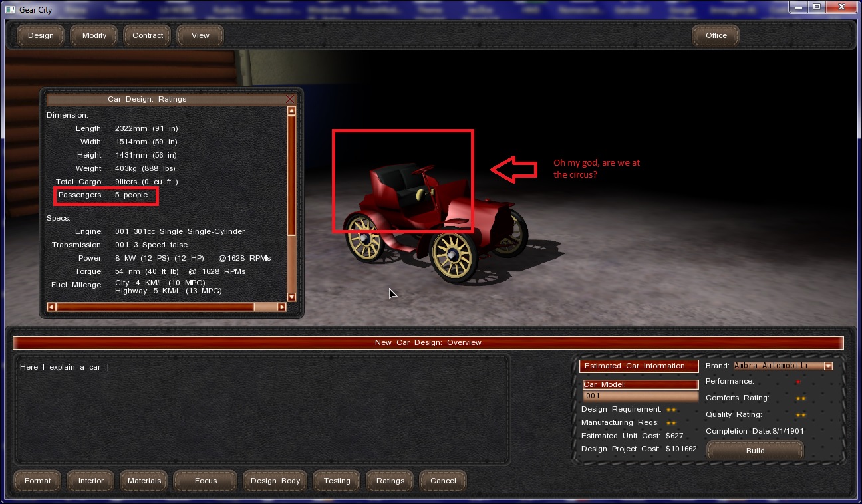Viewport: 862px width, 504px height.
Task: Click the Car Model name field
Action: 639,396
